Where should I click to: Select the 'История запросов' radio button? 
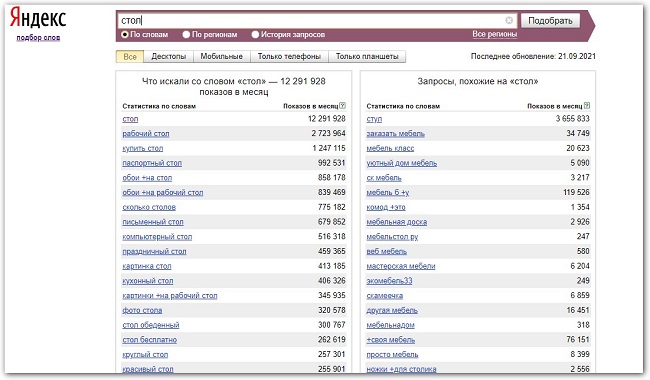[255, 34]
